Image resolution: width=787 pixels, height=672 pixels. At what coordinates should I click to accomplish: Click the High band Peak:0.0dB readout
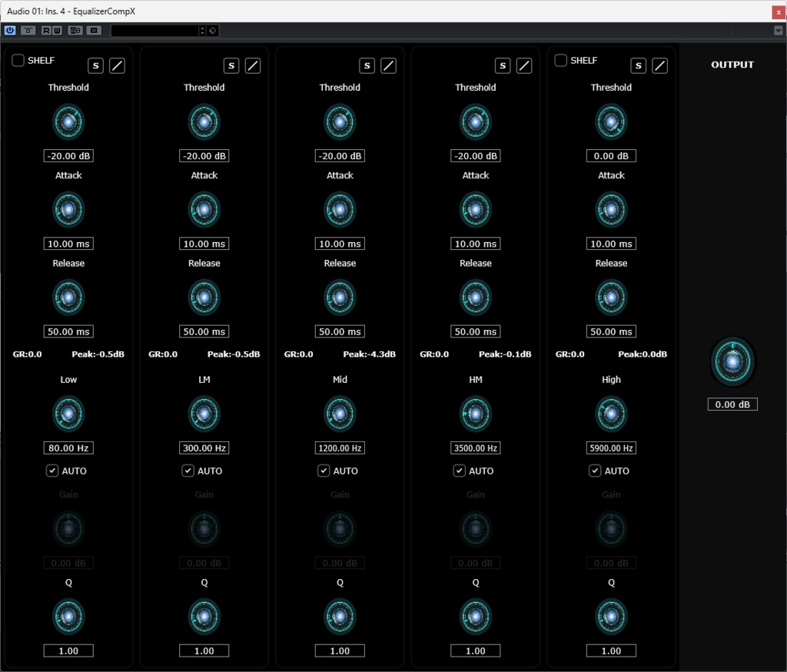pyautogui.click(x=643, y=354)
